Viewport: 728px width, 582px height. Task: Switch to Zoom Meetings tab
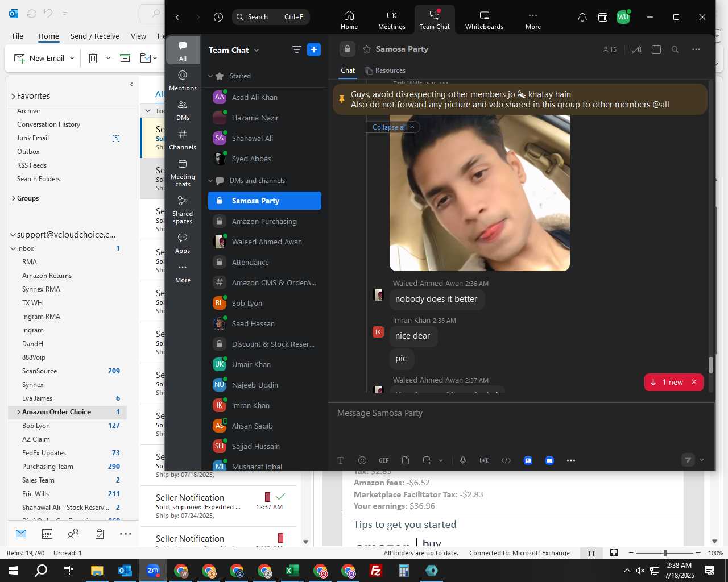point(392,20)
